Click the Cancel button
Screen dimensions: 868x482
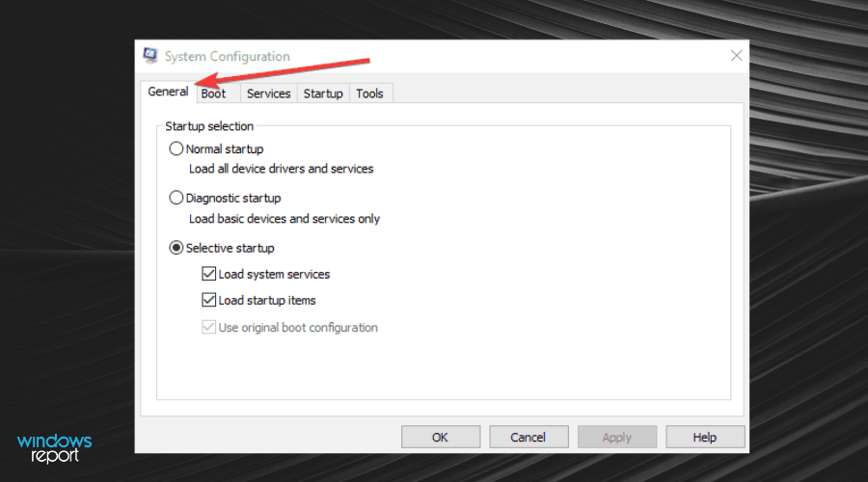click(x=529, y=438)
